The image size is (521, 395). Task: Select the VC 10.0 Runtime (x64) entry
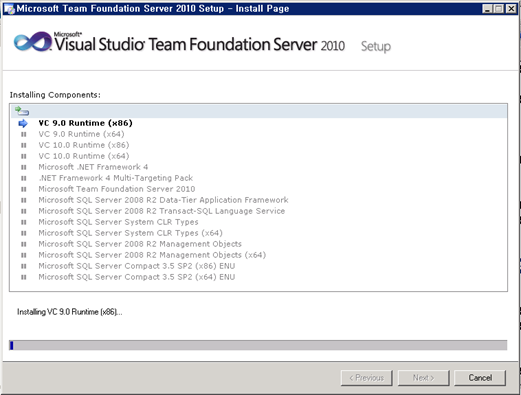tap(84, 156)
